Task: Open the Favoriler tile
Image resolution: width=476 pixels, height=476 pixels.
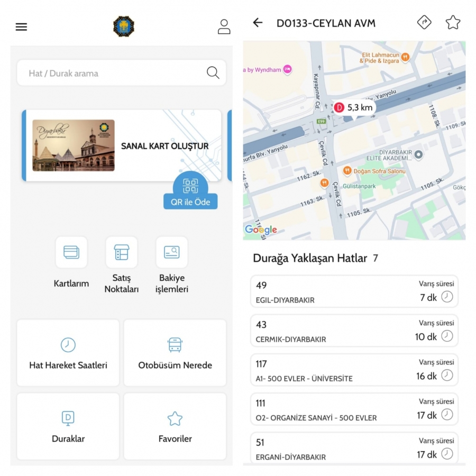Action: coord(175,426)
